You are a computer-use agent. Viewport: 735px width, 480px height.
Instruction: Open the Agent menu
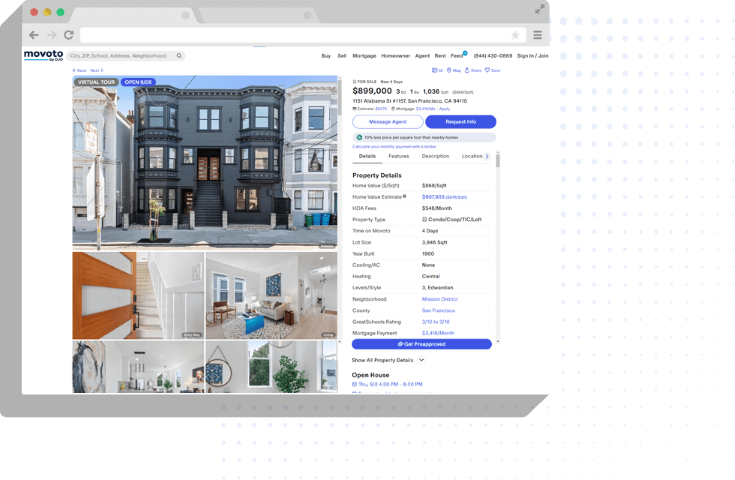[422, 56]
